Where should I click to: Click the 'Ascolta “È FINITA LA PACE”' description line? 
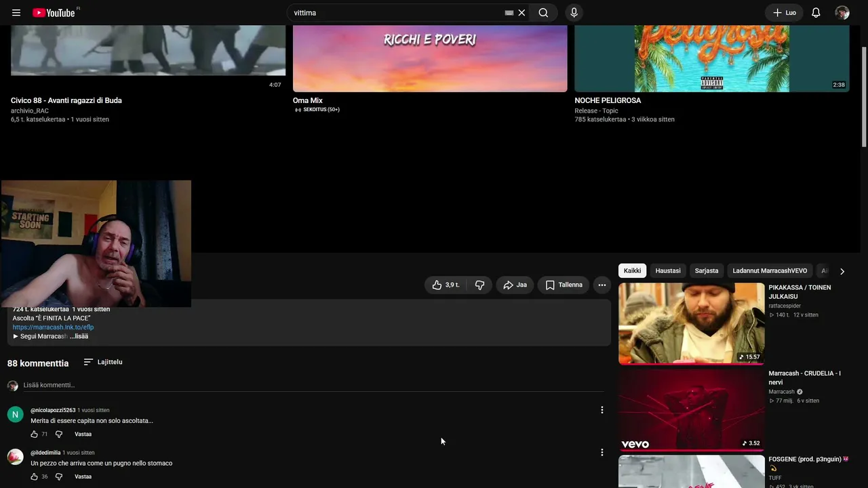[x=52, y=319]
